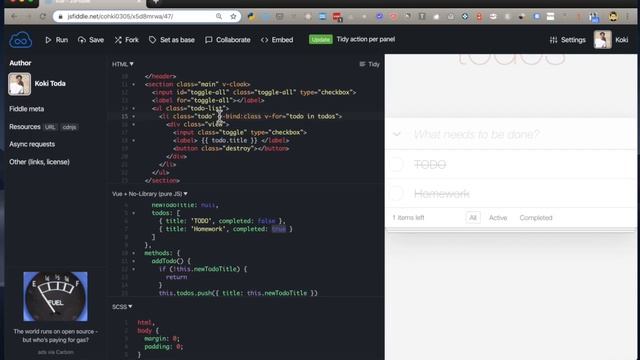Click the 1 items left counter
640x360 pixels.
[408, 218]
